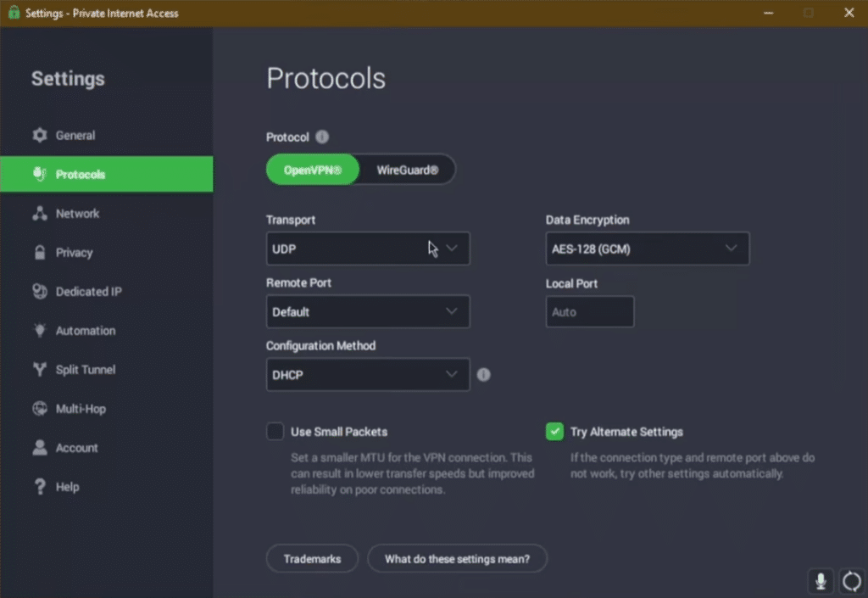
Task: Click the Trademarks button
Action: click(x=312, y=559)
